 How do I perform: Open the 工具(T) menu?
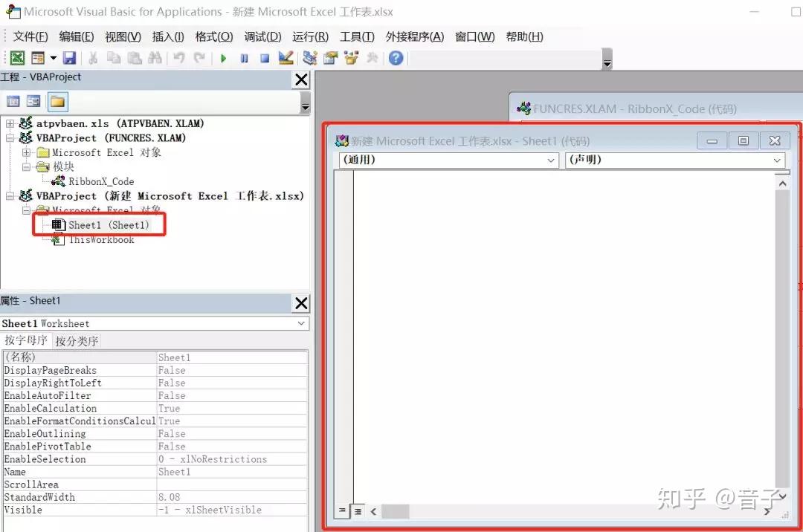pos(357,37)
